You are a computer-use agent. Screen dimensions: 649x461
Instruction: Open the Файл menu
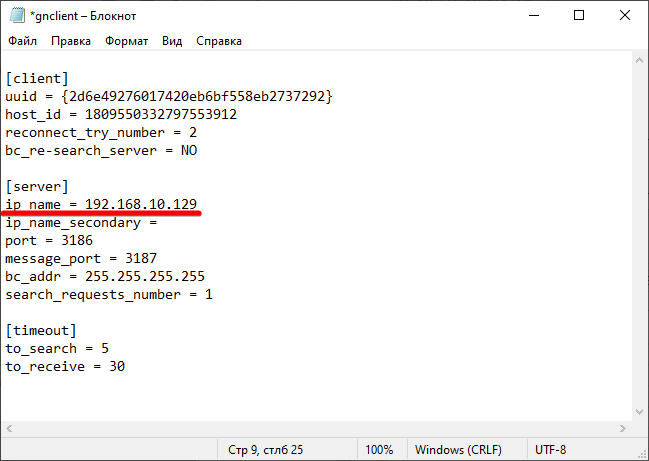pos(22,41)
